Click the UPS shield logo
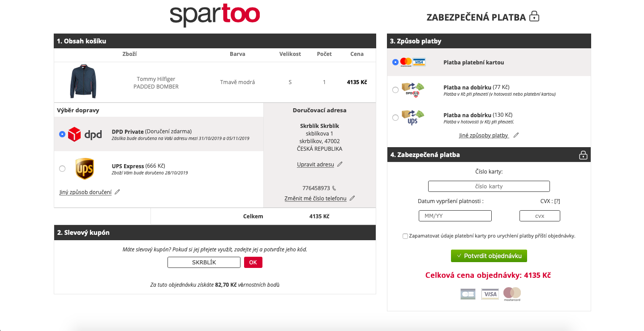644x331 pixels. (x=85, y=169)
